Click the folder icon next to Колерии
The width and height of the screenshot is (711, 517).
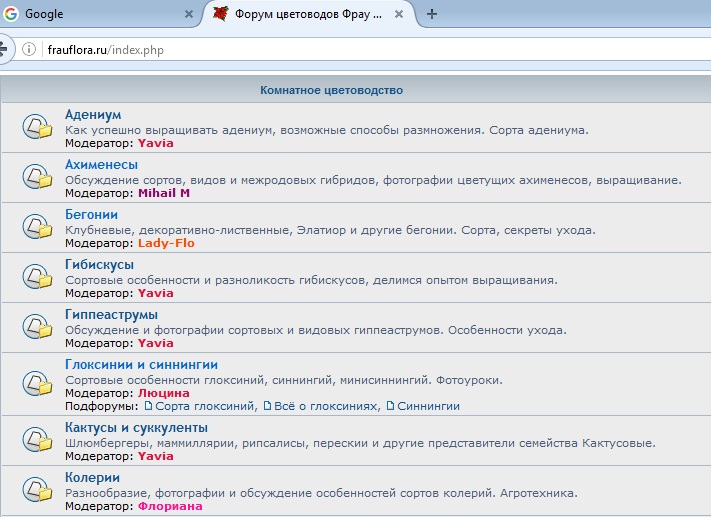click(x=38, y=492)
